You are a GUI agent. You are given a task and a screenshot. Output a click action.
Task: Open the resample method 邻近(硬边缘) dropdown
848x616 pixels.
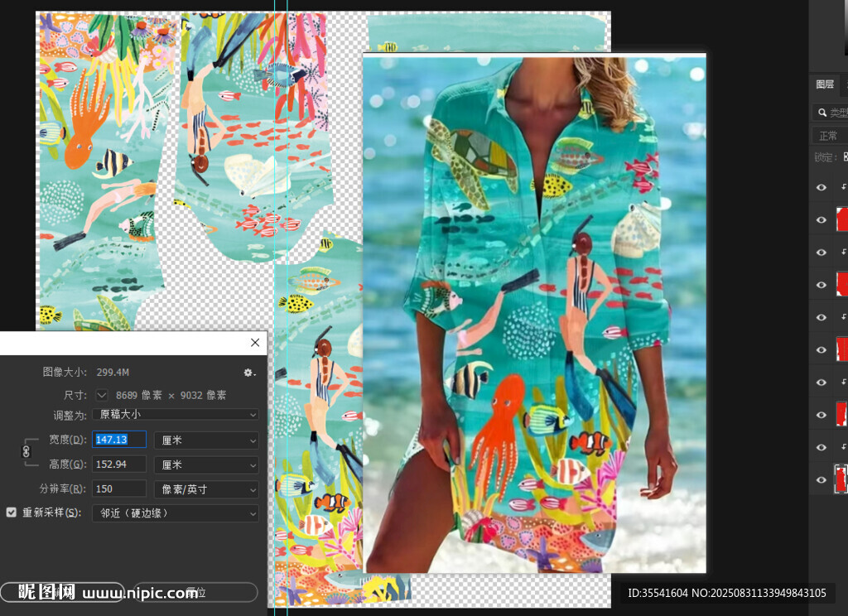point(176,513)
